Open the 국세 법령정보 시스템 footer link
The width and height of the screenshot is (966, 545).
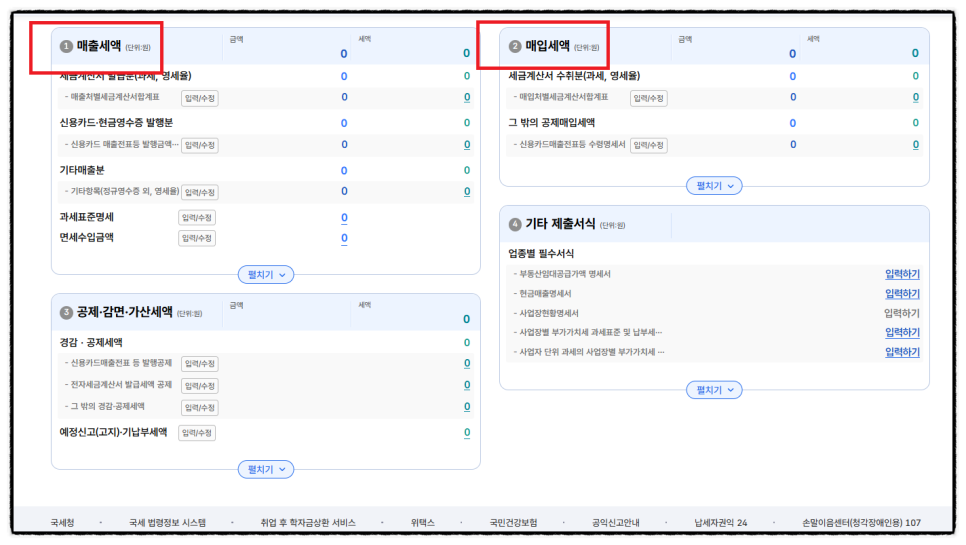point(167,523)
